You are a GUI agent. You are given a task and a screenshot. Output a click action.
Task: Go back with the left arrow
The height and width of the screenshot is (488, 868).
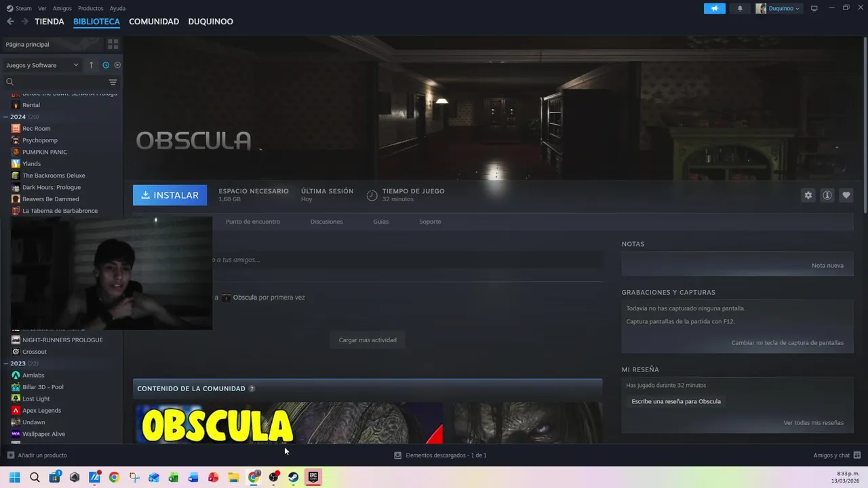pos(10,22)
